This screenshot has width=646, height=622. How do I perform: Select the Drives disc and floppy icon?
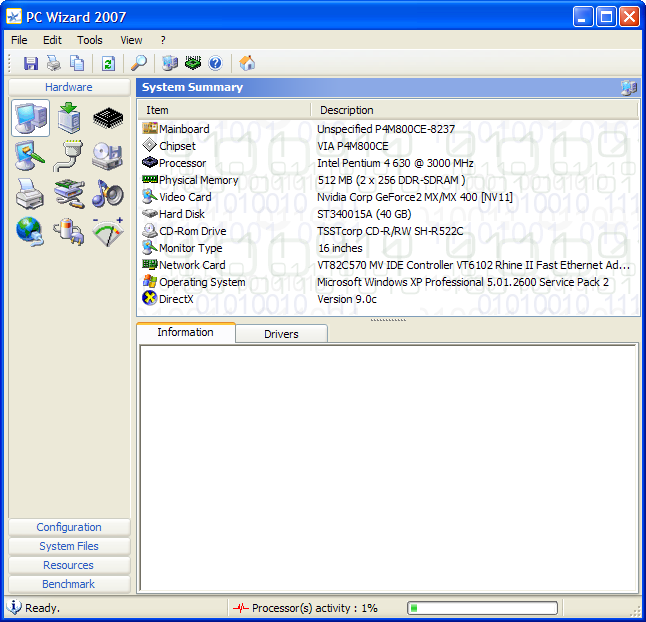point(108,156)
